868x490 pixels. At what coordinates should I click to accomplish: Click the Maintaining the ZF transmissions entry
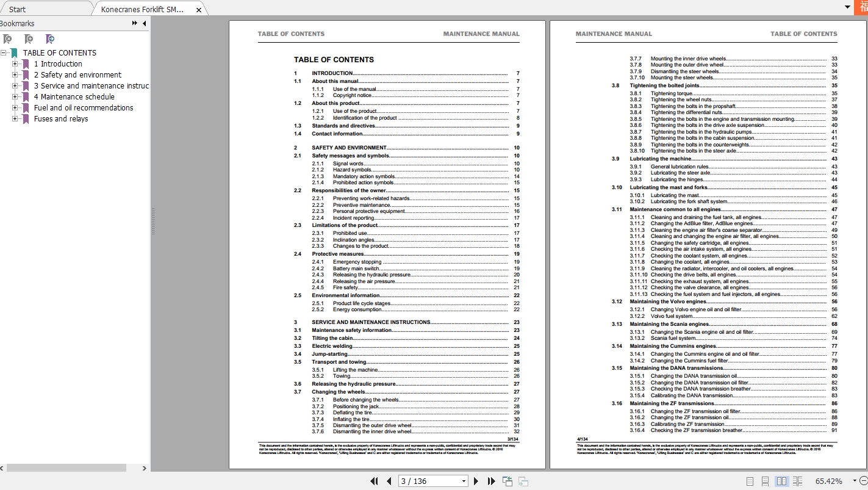pos(725,403)
